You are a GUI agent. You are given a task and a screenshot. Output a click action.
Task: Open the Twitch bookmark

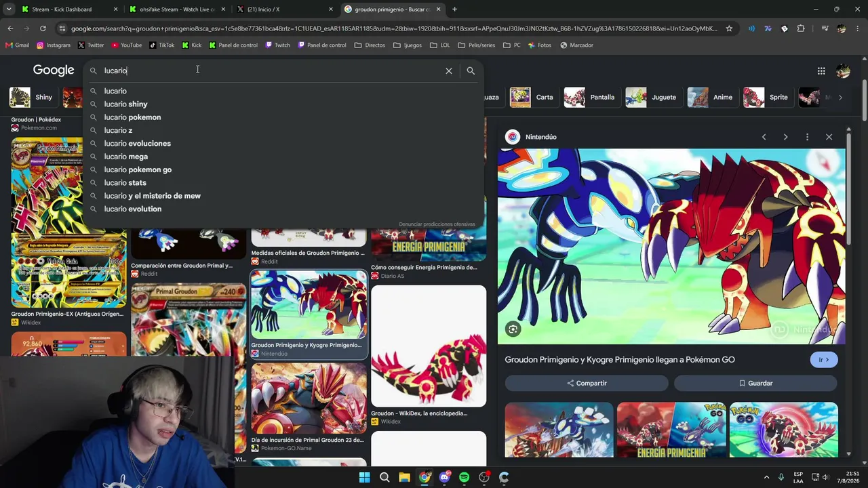coord(278,45)
